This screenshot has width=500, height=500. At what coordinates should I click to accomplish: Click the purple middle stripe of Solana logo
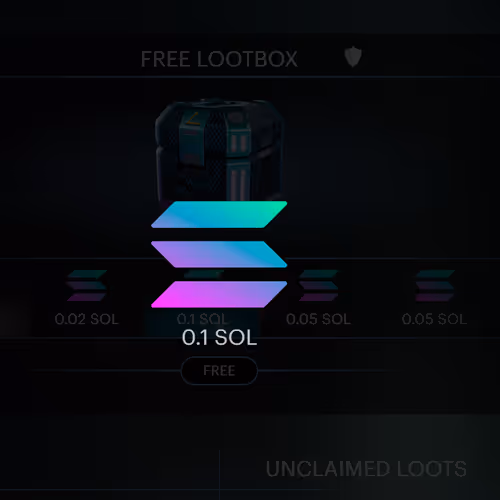(x=219, y=254)
